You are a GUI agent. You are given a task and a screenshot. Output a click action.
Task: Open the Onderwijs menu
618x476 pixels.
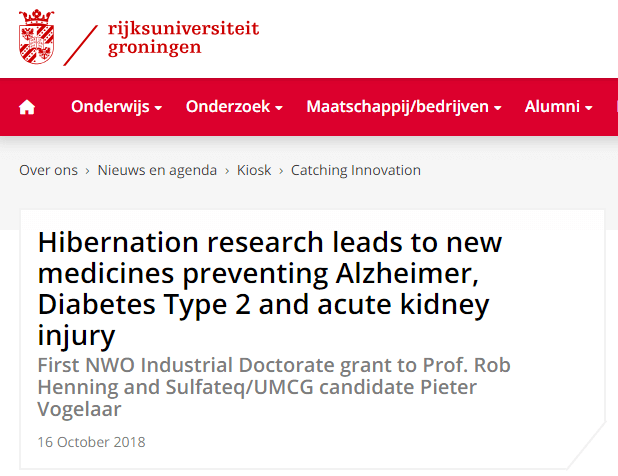coord(116,106)
